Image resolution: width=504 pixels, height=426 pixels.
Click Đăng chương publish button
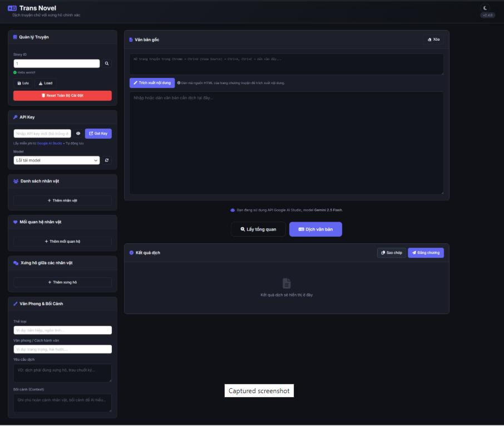[426, 253]
